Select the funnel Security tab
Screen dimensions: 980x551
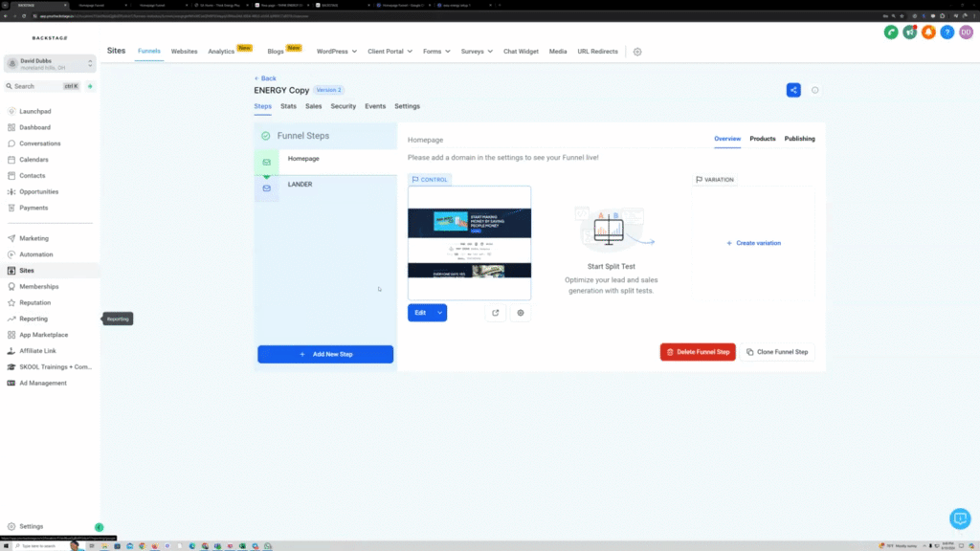344,106
